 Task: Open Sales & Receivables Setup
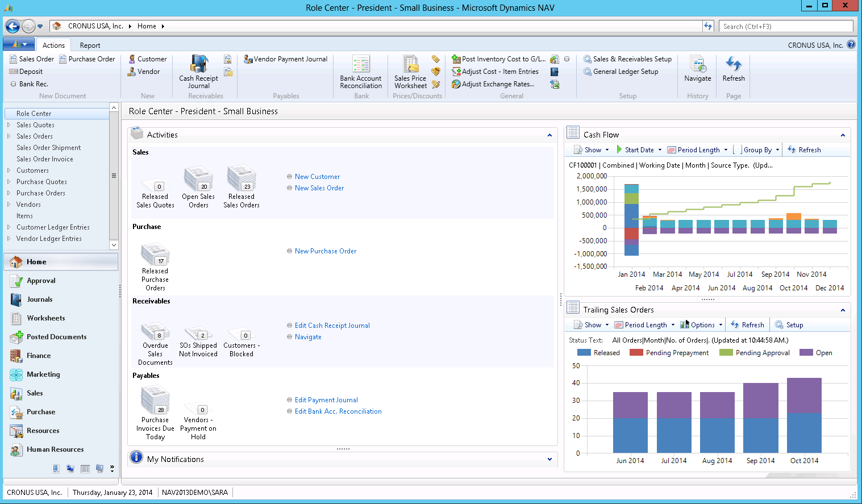pos(627,59)
